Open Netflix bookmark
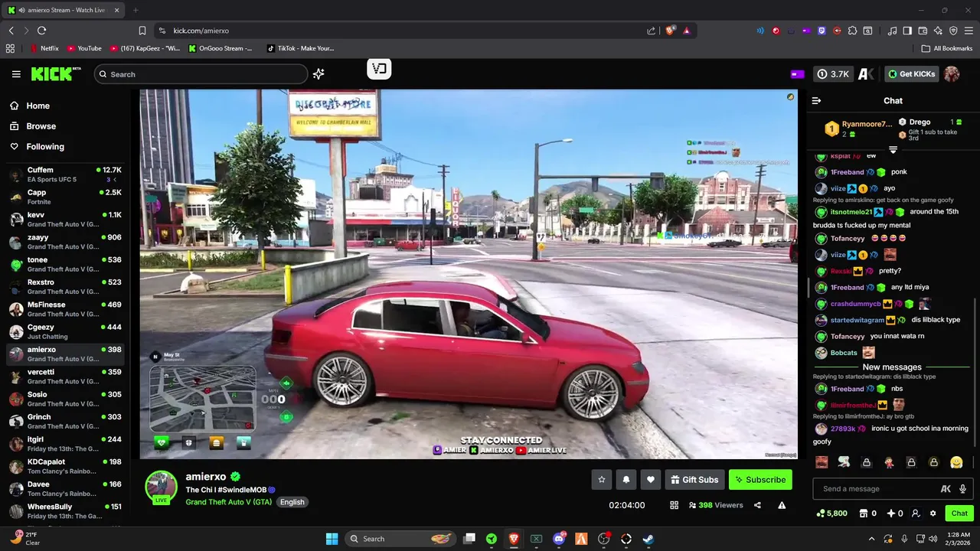980x551 pixels. [x=44, y=48]
